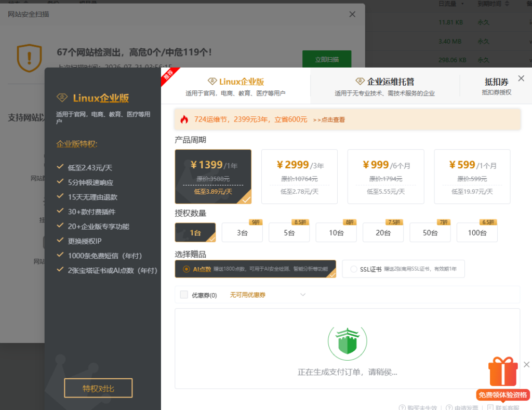Select the AI点数 gift radio option
Viewport: 532px width, 410px height.
tap(187, 269)
